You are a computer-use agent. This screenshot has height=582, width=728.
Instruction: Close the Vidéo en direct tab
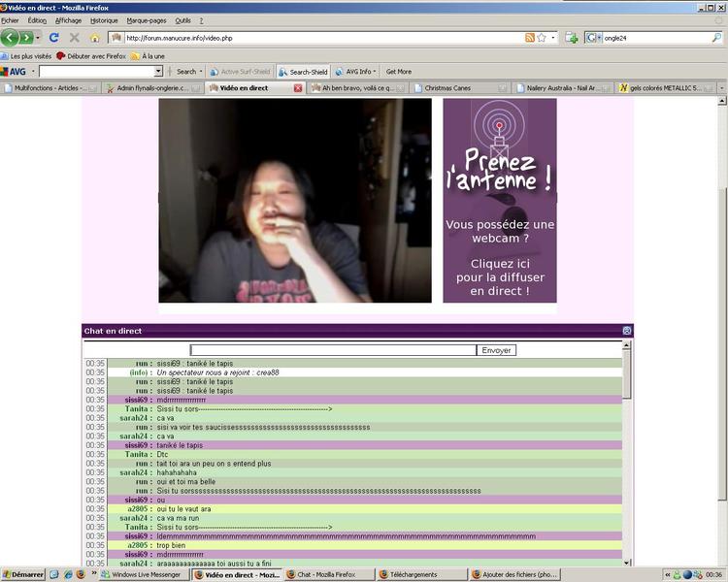298,88
